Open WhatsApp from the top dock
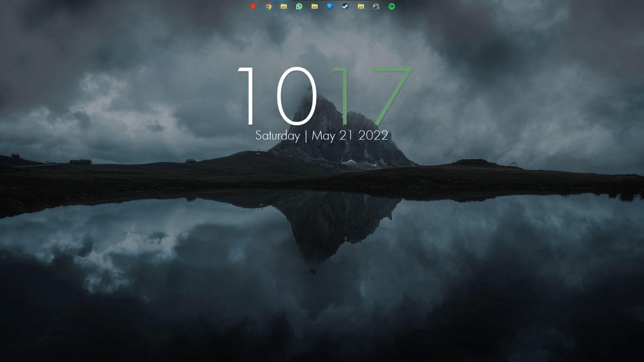The image size is (644, 362). point(299,6)
